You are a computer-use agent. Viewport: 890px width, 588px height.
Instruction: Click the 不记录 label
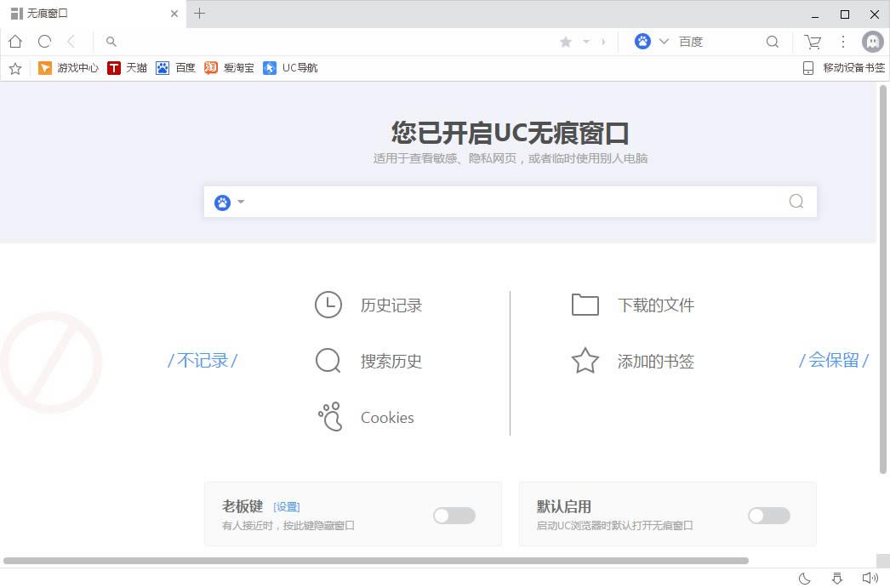click(203, 361)
